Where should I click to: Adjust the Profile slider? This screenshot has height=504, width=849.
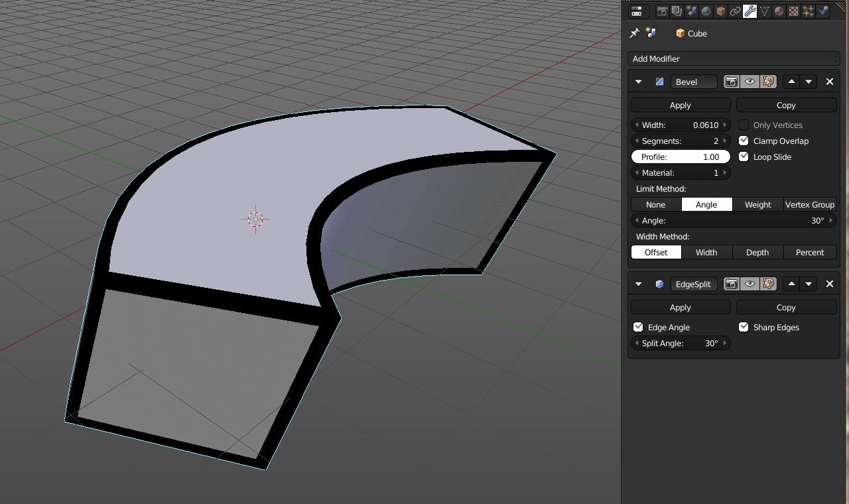pyautogui.click(x=681, y=157)
